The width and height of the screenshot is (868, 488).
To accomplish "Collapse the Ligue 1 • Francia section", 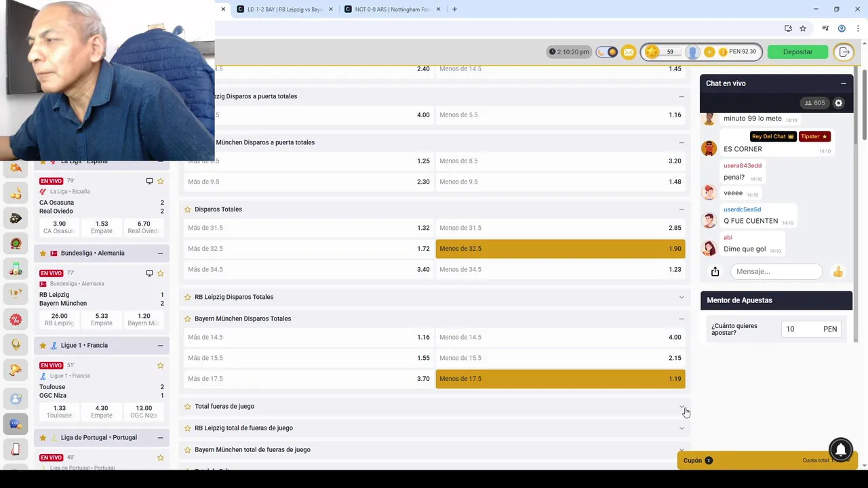I will (x=160, y=346).
